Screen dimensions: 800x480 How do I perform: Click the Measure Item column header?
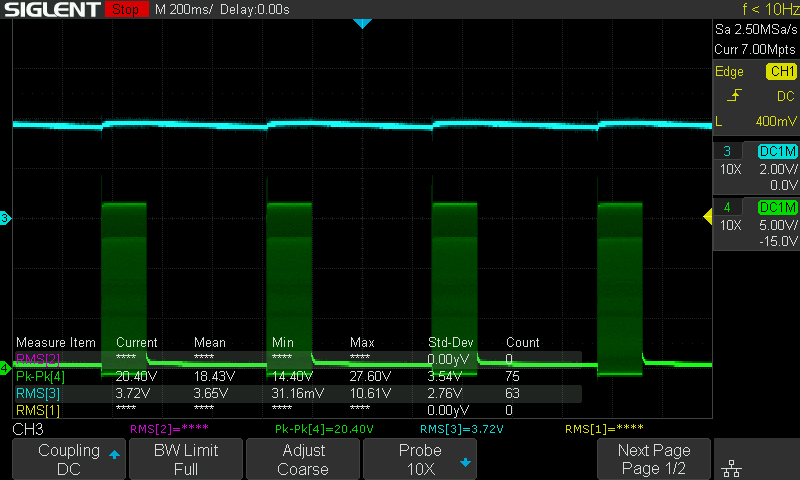[56, 342]
